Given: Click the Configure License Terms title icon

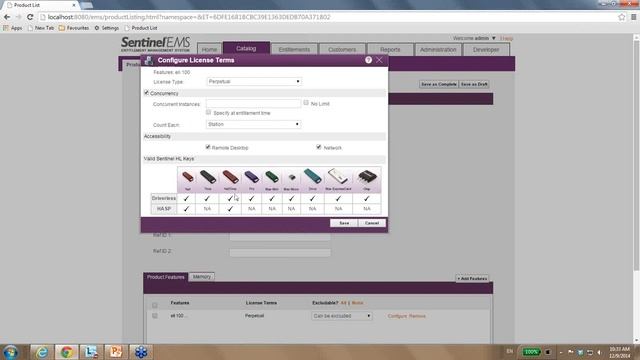Looking at the screenshot, I should 149,60.
